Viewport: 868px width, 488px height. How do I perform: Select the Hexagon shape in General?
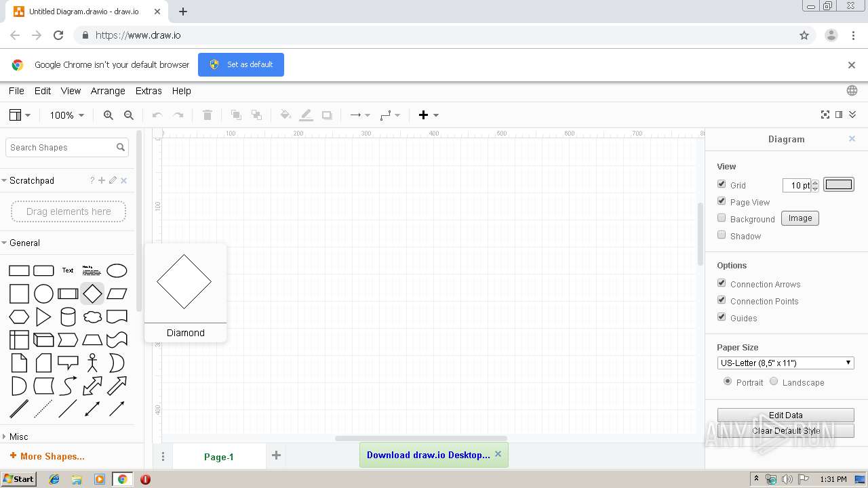pos(19,317)
